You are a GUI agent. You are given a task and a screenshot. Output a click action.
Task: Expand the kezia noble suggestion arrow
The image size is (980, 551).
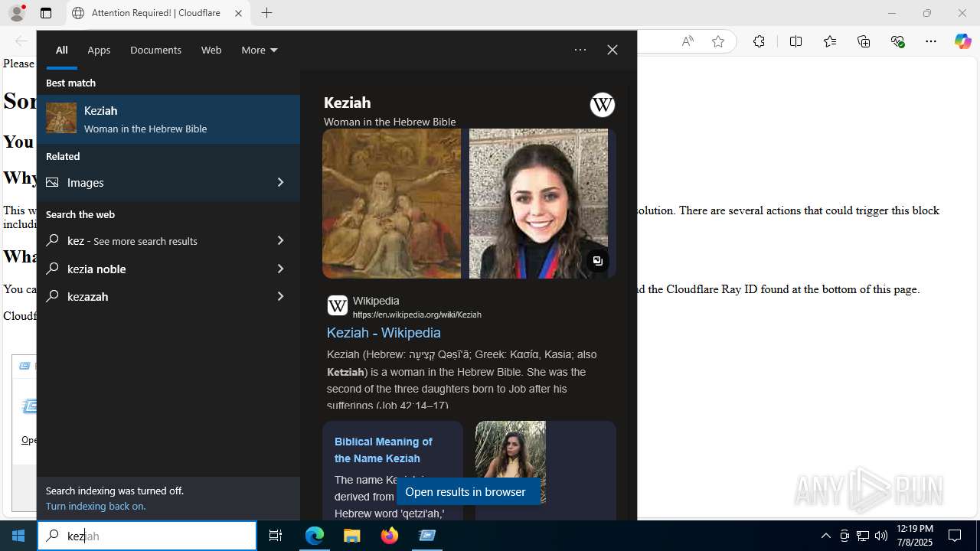pos(280,269)
